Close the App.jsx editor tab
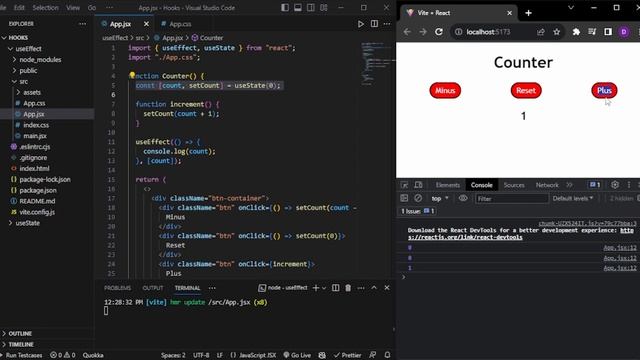The height and width of the screenshot is (360, 640). [x=146, y=24]
